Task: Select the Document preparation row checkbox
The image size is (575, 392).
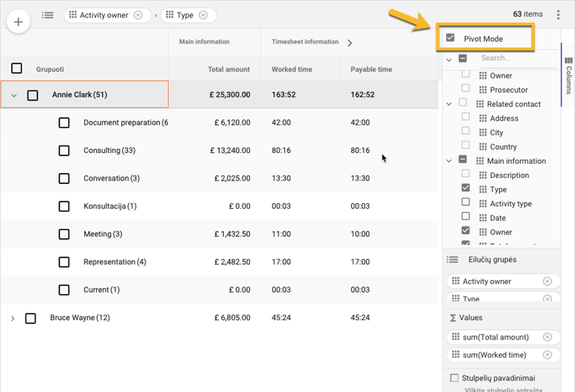Action: point(64,123)
